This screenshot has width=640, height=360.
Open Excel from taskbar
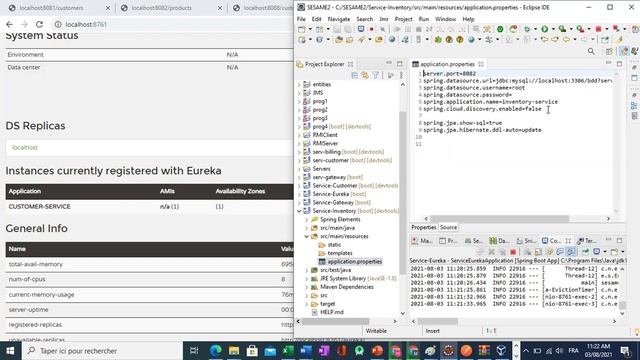tap(288, 351)
